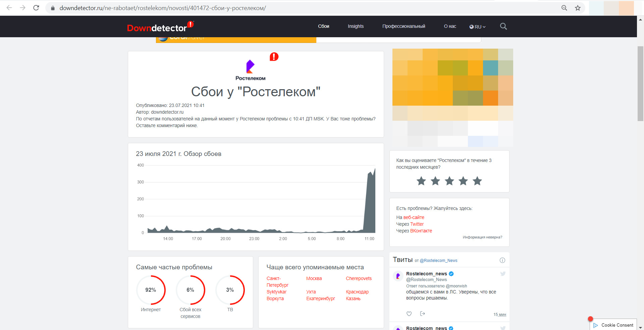Open Профессиональный menu item

click(404, 26)
